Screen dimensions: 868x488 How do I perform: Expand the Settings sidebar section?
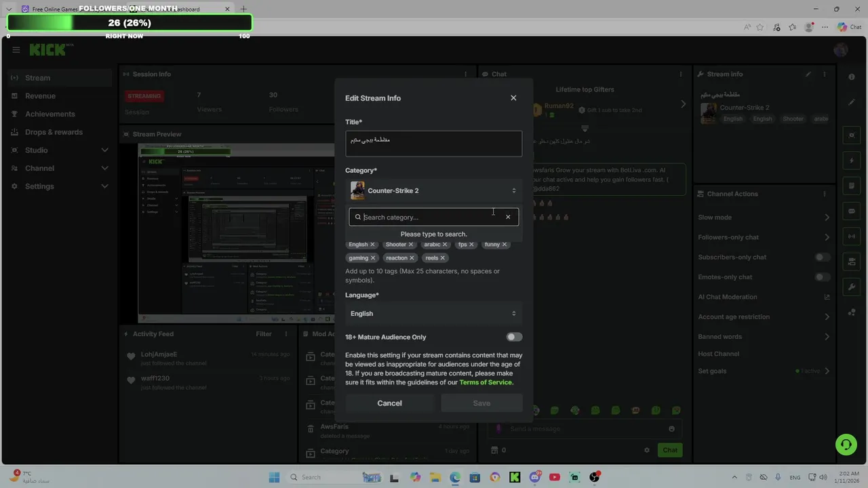(60, 186)
